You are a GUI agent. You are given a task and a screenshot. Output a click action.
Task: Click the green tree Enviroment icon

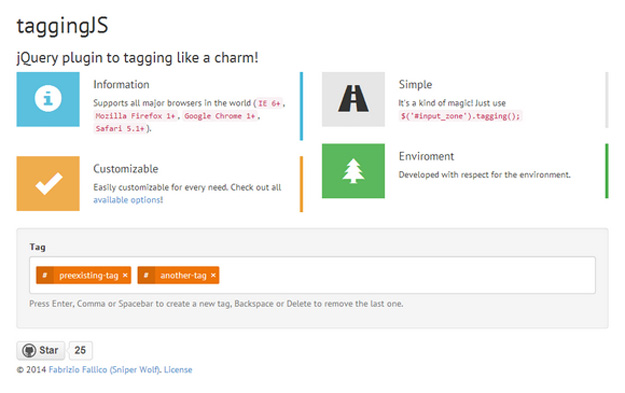coord(353,171)
